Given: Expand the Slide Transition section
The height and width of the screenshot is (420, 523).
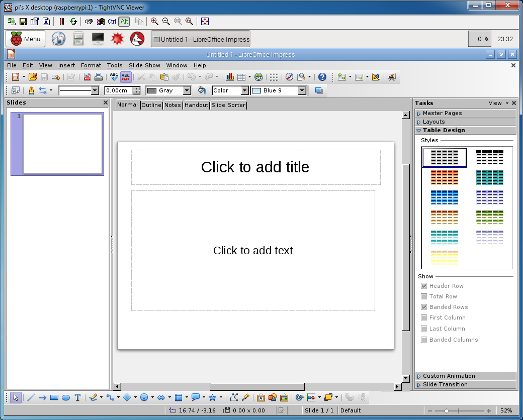Looking at the screenshot, I should [465, 385].
